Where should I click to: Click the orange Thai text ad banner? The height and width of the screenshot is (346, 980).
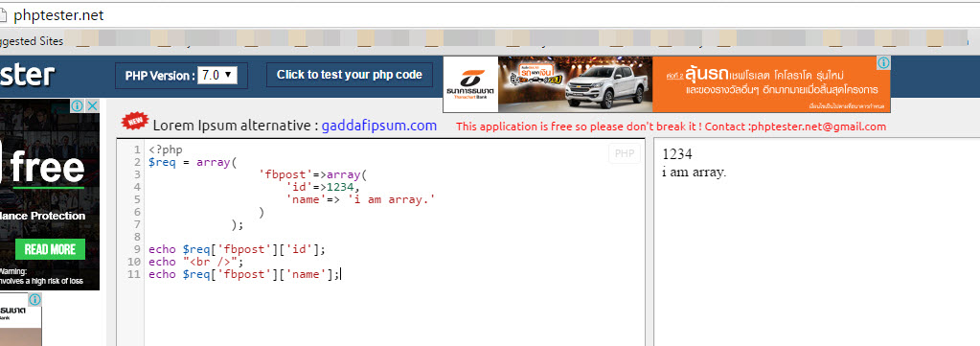pyautogui.click(x=771, y=84)
